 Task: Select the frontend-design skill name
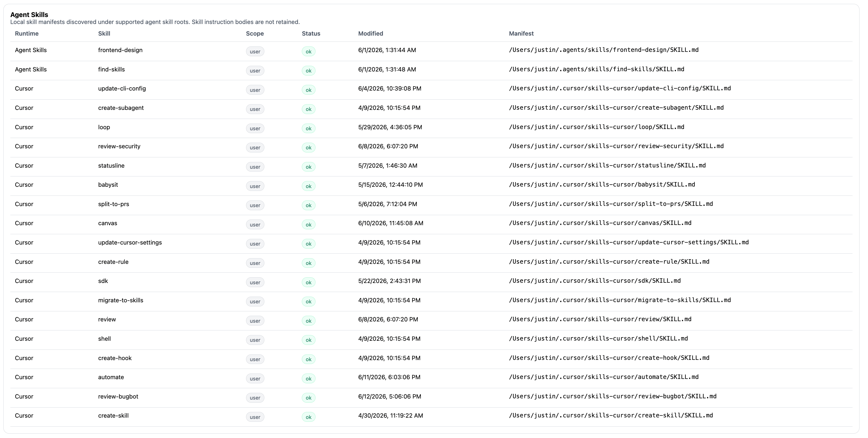click(120, 50)
